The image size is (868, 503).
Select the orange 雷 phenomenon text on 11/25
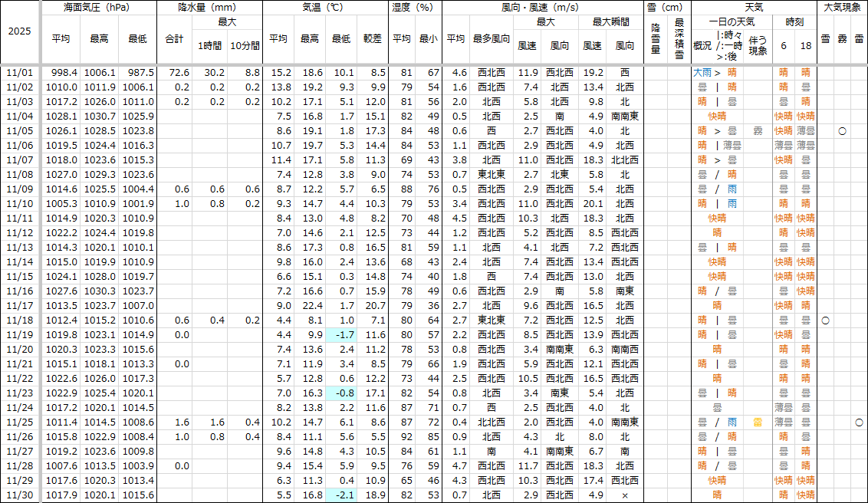[758, 422]
